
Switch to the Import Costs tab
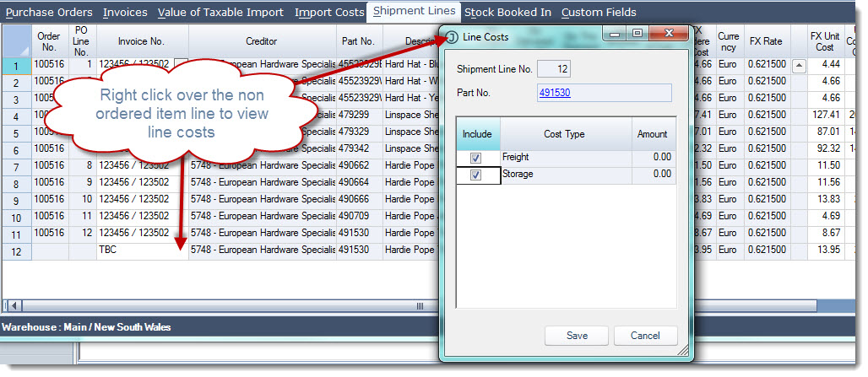point(328,12)
